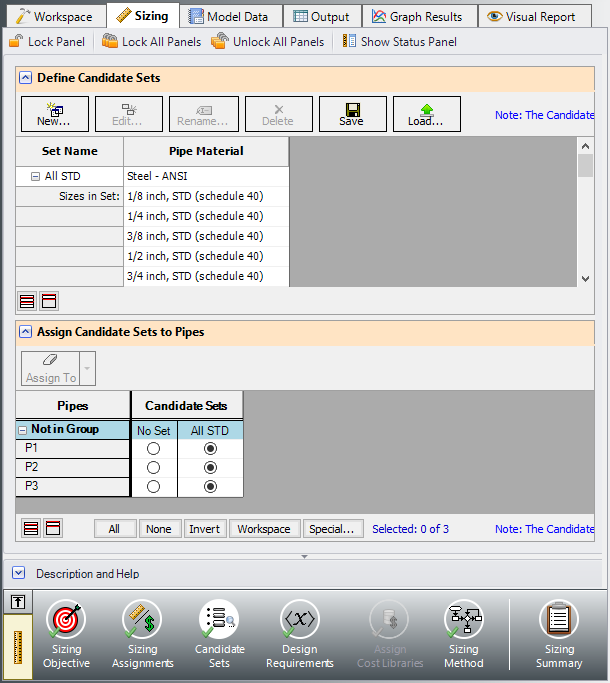Click the Special... selection button
The image size is (610, 683).
(331, 529)
